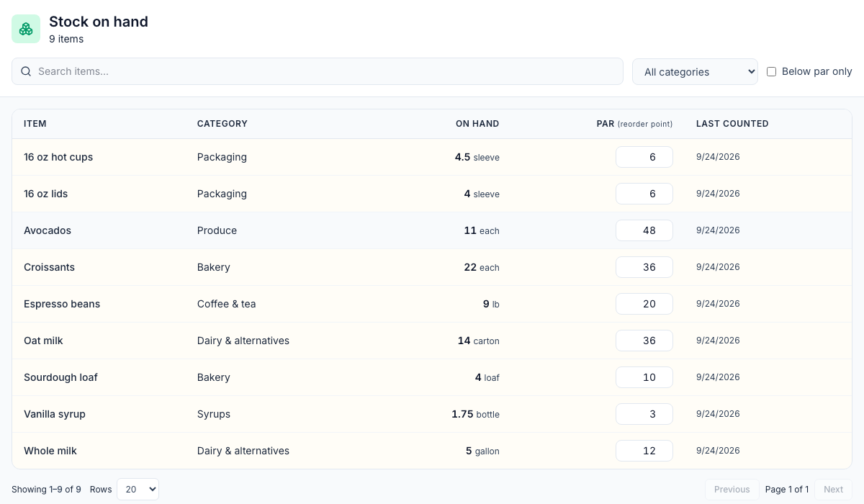Image resolution: width=864 pixels, height=504 pixels.
Task: Edit par field for 16 oz lids
Action: click(x=644, y=194)
